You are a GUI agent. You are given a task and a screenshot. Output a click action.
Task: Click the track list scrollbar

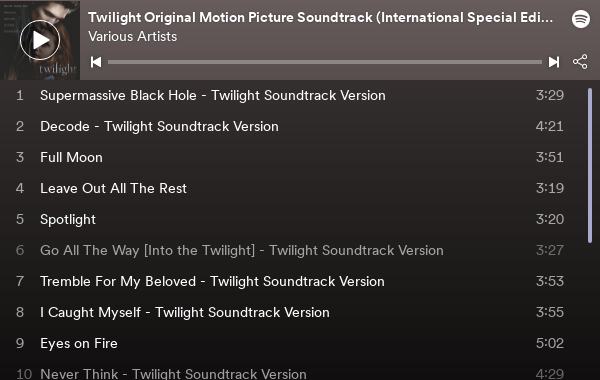click(590, 165)
